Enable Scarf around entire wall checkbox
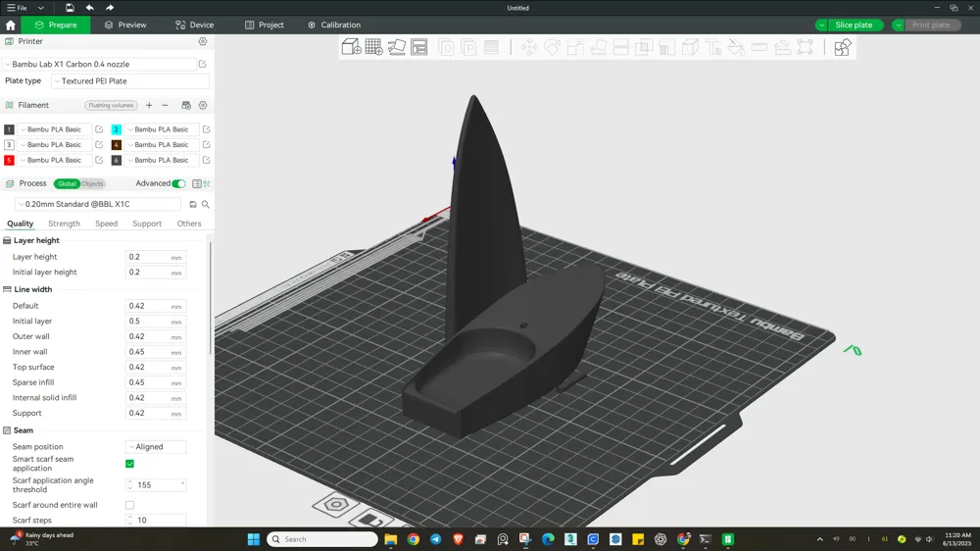This screenshot has height=551, width=980. pos(130,505)
